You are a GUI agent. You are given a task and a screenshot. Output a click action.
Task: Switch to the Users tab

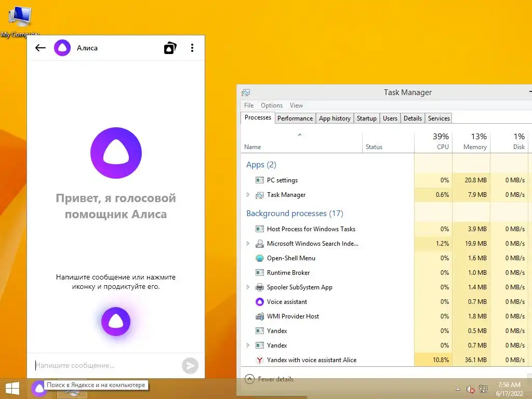[390, 118]
